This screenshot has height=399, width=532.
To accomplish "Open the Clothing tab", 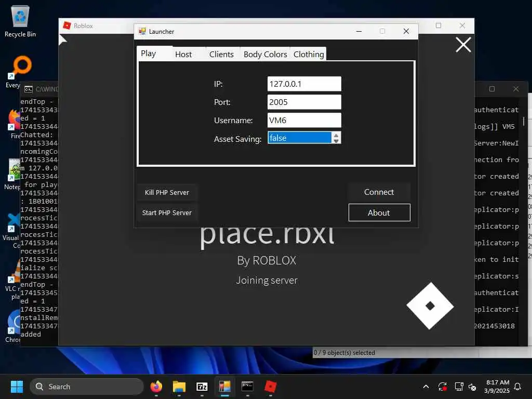I will click(309, 54).
